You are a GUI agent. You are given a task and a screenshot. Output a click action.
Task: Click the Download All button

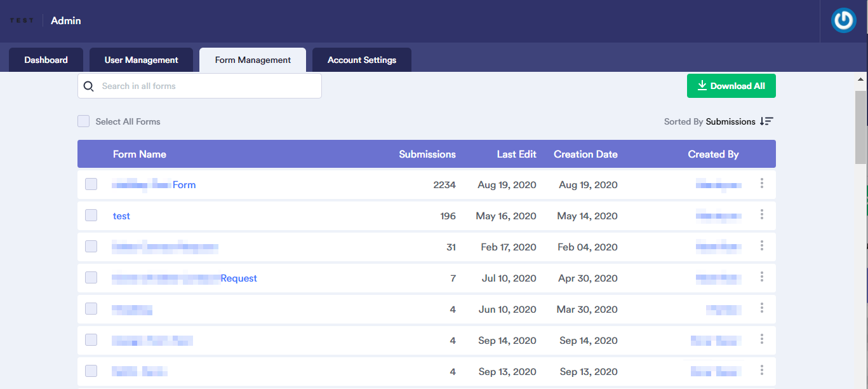(731, 86)
